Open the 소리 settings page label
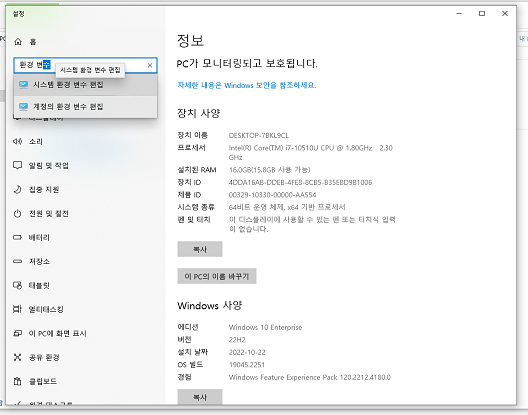The image size is (528, 415). click(36, 141)
